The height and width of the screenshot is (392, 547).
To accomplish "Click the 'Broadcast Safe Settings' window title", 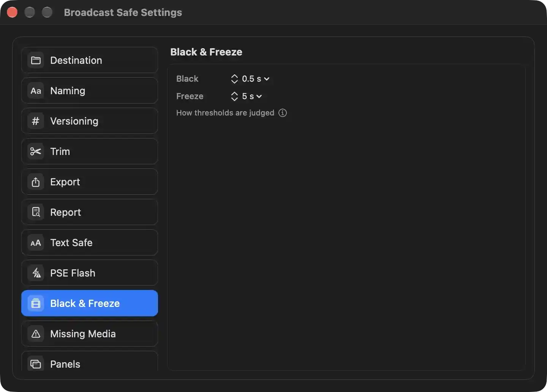I will point(123,13).
